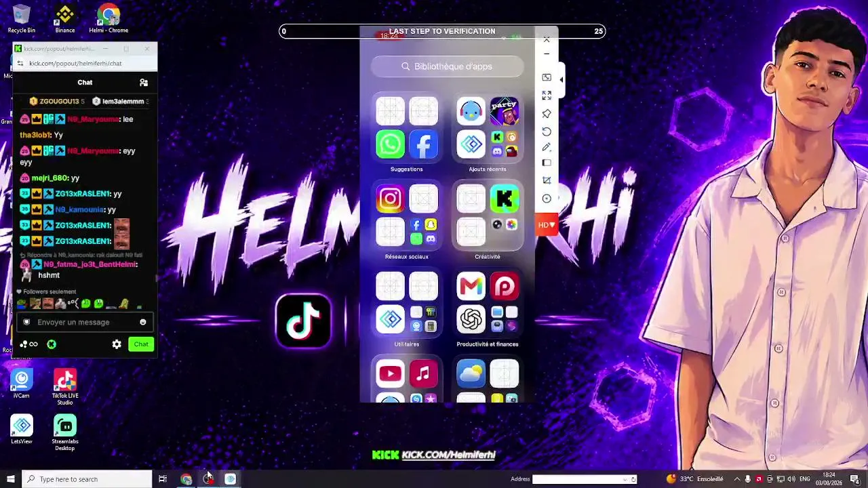Click username tha3lob1 in chat
This screenshot has height=488, width=868.
(36, 135)
